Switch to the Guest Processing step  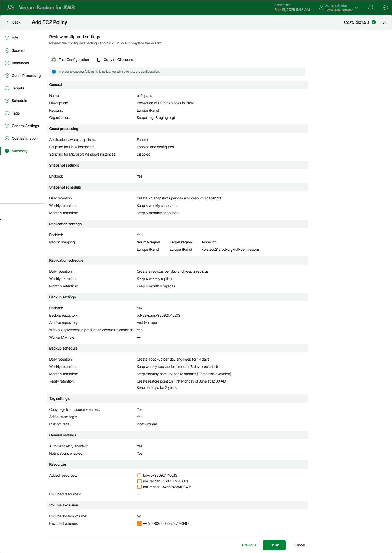(26, 76)
